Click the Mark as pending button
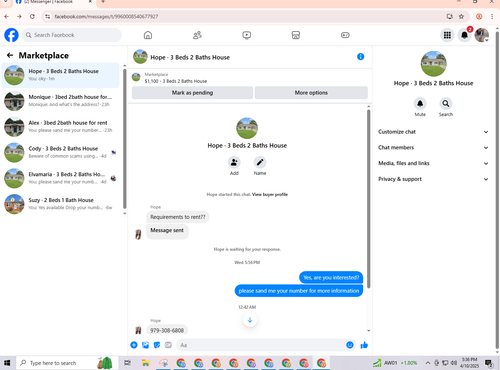The height and width of the screenshot is (370, 500). [x=192, y=93]
